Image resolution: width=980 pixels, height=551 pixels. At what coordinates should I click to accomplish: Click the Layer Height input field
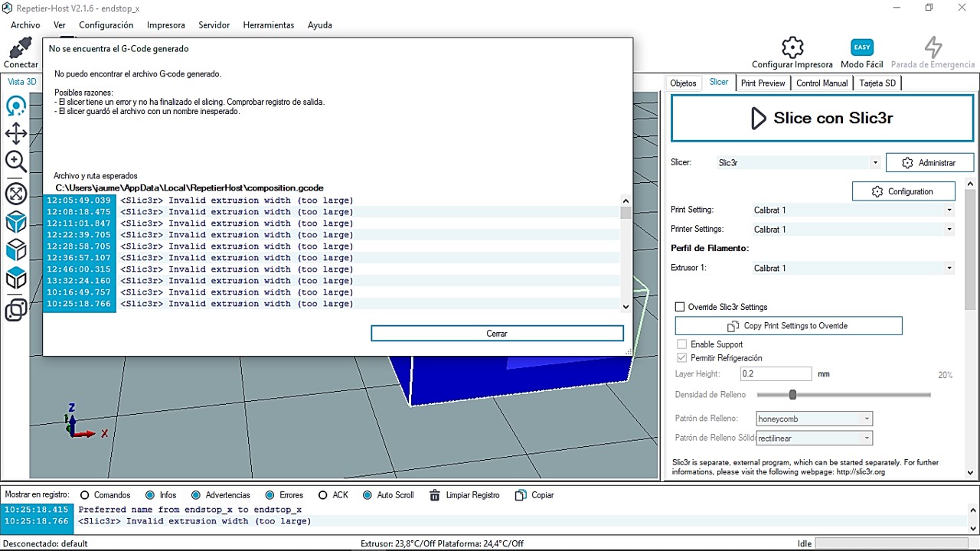point(775,373)
